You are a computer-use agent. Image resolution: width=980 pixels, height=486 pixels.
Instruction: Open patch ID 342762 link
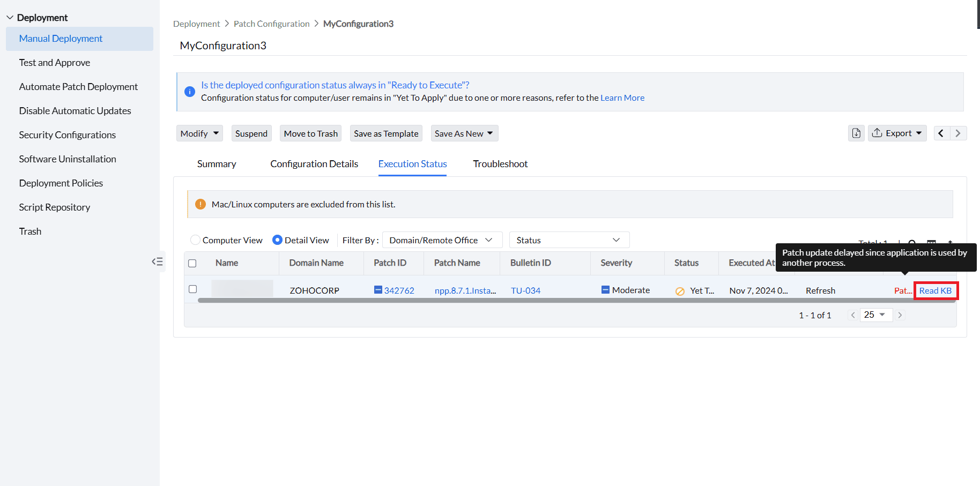pos(399,290)
